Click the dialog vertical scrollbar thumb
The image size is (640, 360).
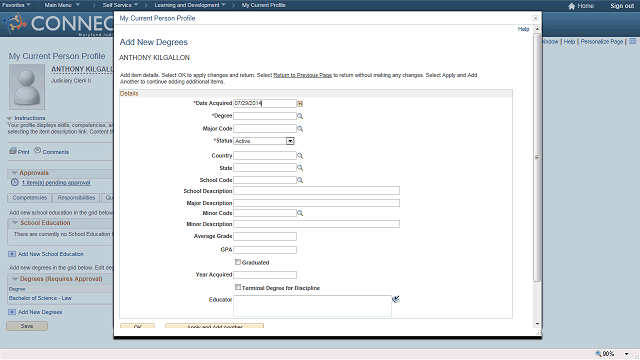click(537, 157)
